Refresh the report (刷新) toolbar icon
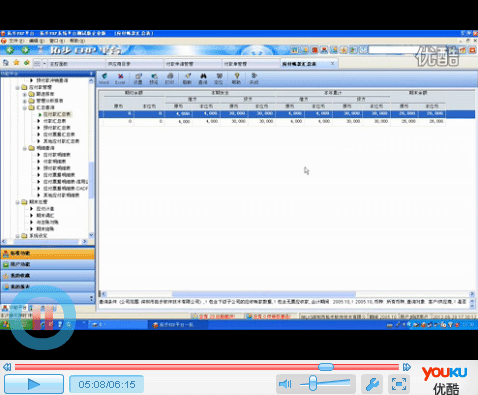This screenshot has width=478, height=395. 187,79
